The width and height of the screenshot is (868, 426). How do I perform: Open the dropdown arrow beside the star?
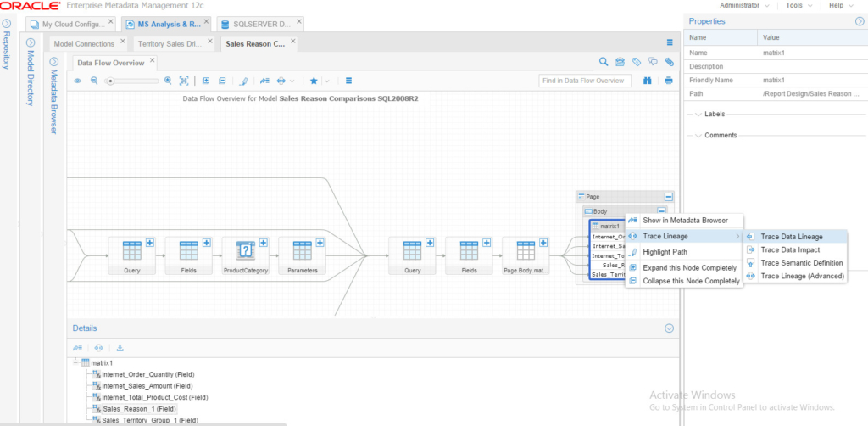tap(326, 81)
